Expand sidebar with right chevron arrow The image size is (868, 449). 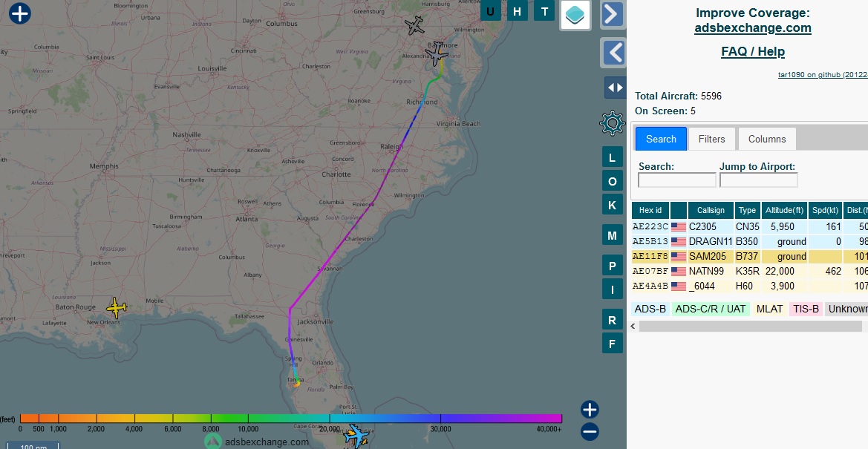pyautogui.click(x=612, y=14)
